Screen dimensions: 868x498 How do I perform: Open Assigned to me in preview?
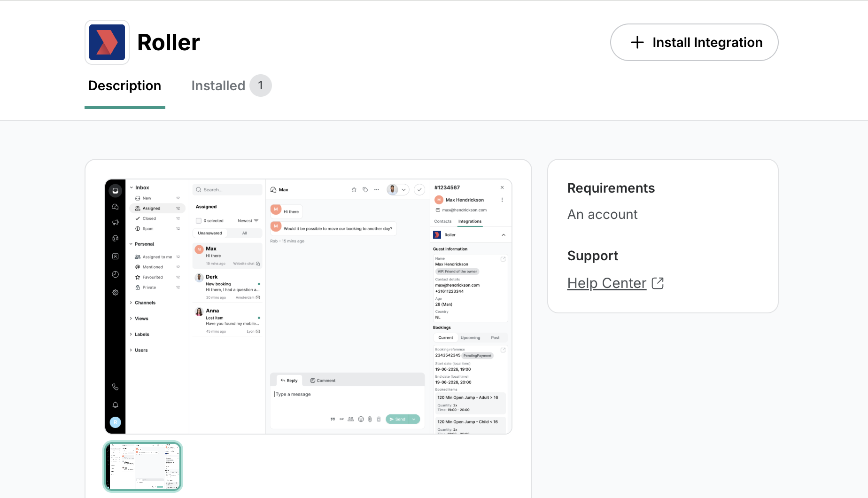[157, 257]
